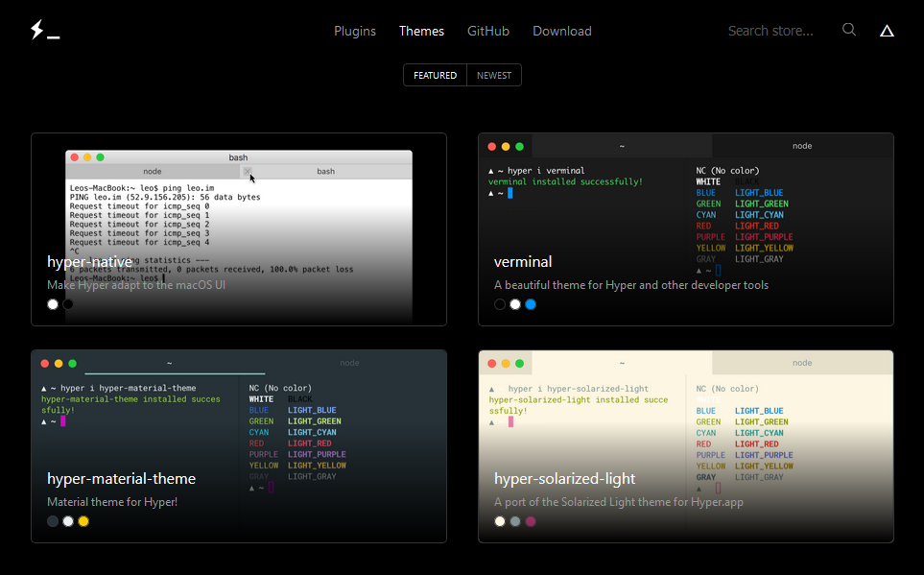Open the hyper-material-theme title
The width and height of the screenshot is (924, 575).
coord(122,478)
